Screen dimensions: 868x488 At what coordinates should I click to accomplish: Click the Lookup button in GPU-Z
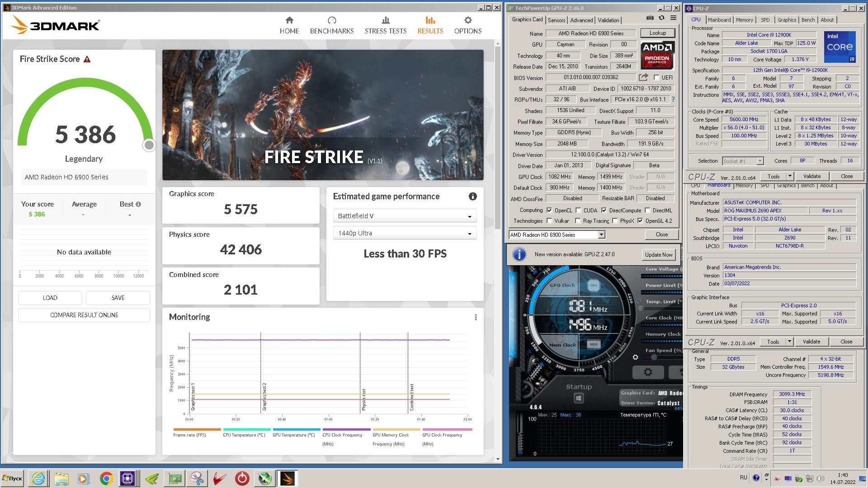pos(658,33)
